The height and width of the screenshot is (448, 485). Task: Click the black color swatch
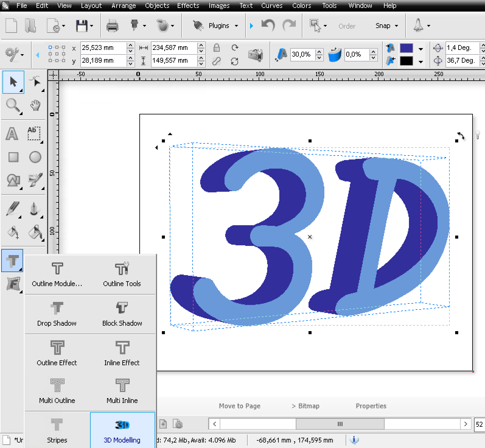tap(406, 61)
